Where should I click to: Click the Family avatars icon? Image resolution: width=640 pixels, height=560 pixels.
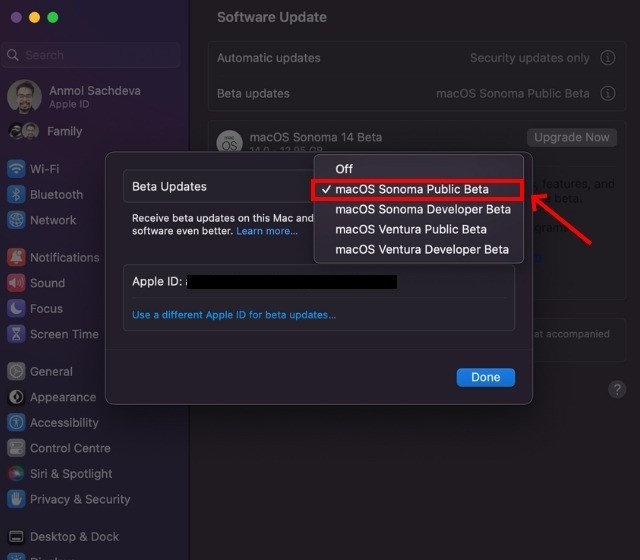(x=23, y=131)
